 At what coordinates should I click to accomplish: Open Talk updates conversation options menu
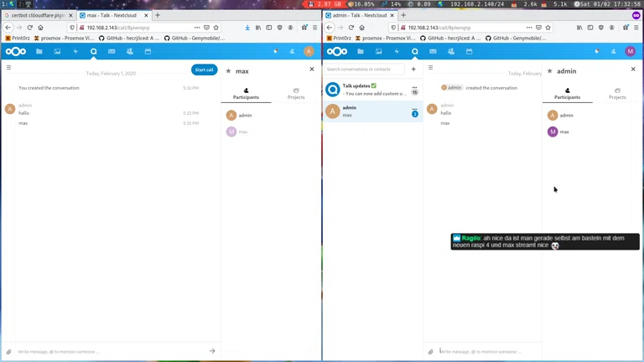coord(414,86)
